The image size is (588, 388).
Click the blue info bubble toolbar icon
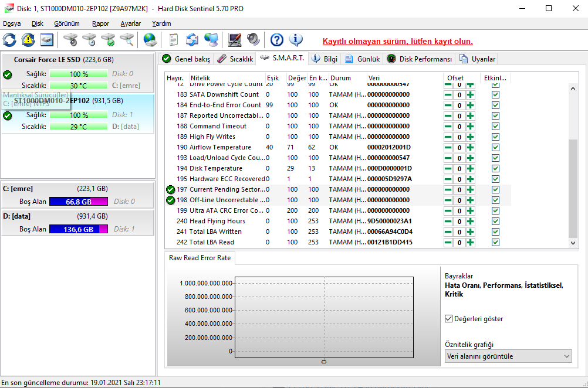coord(296,40)
